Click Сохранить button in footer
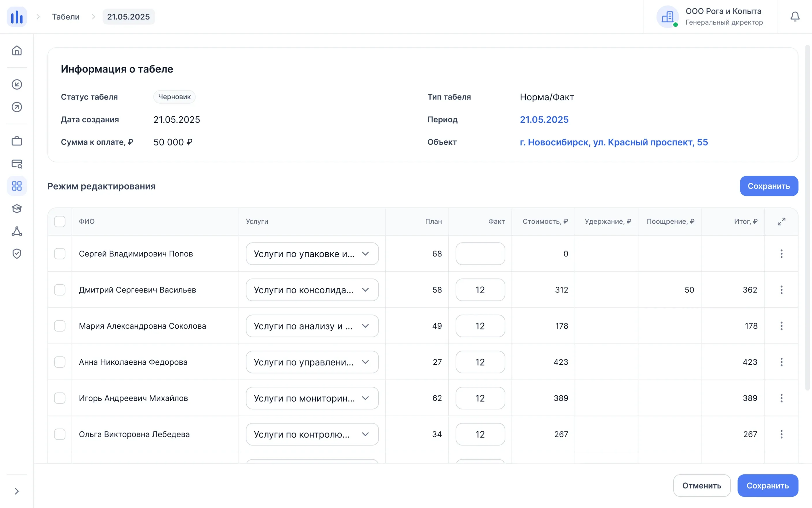812x508 pixels. pos(768,485)
